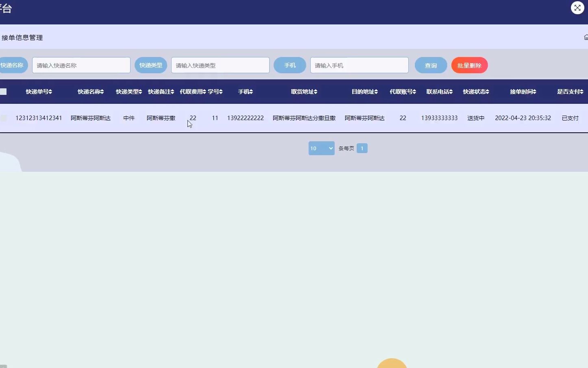
Task: Sort by 快递备注 column header
Action: click(x=161, y=92)
